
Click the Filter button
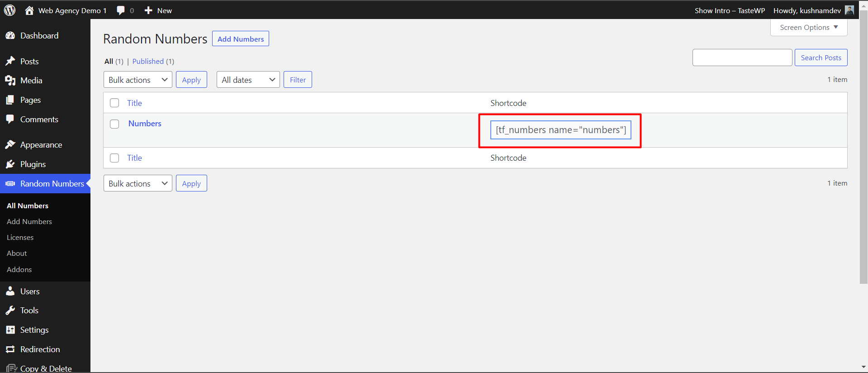click(298, 80)
